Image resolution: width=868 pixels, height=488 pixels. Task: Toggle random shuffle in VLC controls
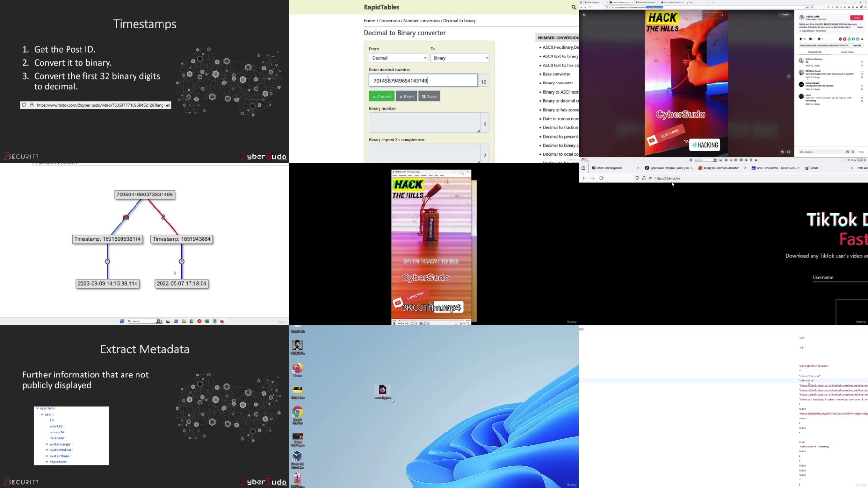click(429, 323)
